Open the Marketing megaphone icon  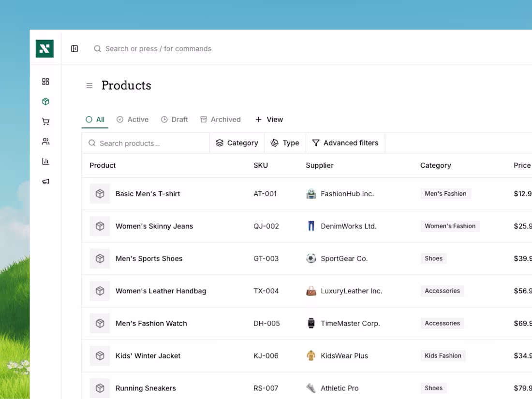click(x=45, y=181)
